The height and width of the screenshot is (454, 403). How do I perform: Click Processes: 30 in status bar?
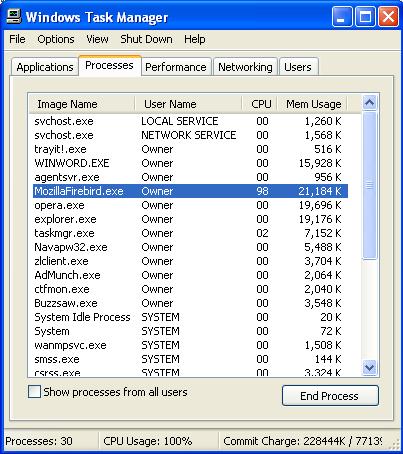pyautogui.click(x=39, y=441)
